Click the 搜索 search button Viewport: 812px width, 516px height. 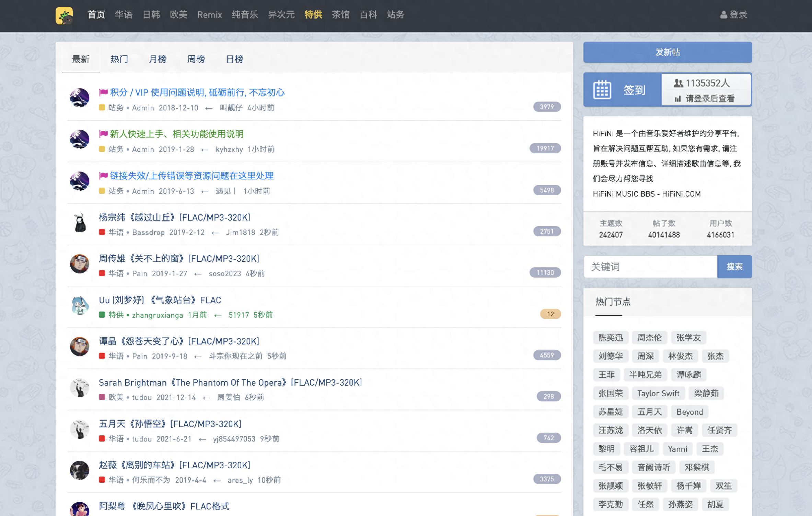point(734,267)
